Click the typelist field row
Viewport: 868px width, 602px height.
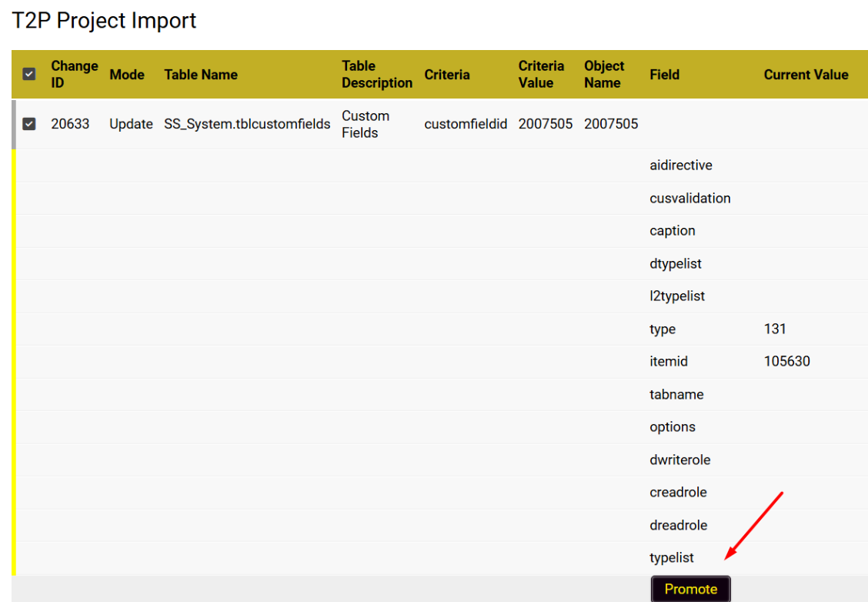click(442, 557)
